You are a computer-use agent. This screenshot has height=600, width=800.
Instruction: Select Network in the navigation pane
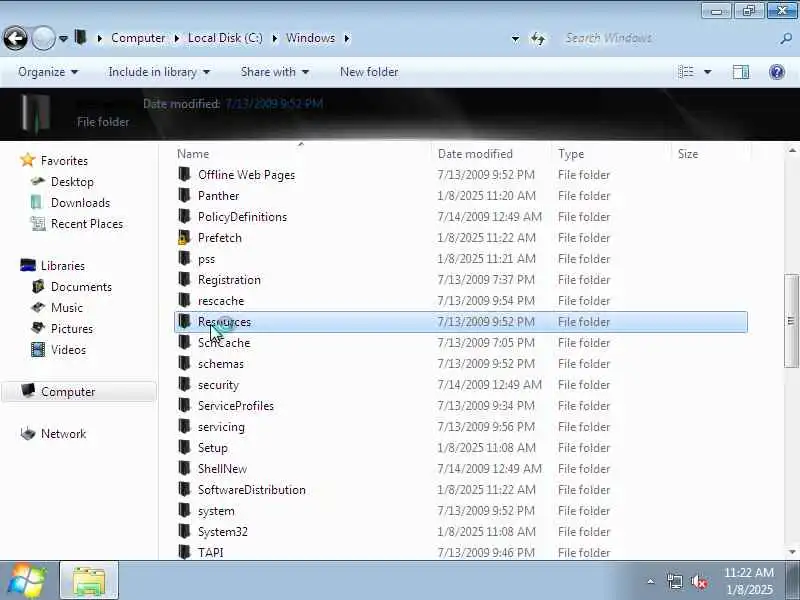pos(63,434)
